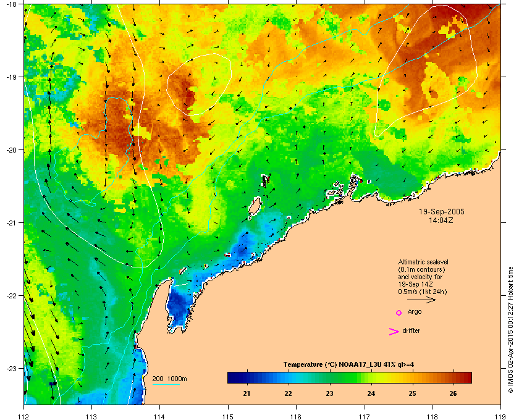Click the colorbar value '23'
This screenshot has height=420, width=519.
click(329, 393)
